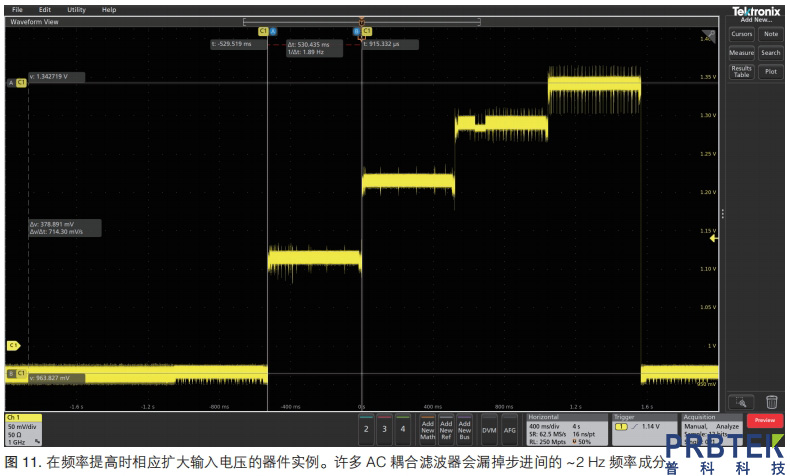Viewport: 790px width, 476px height.
Task: Click the Add New Math button
Action: pos(427,429)
